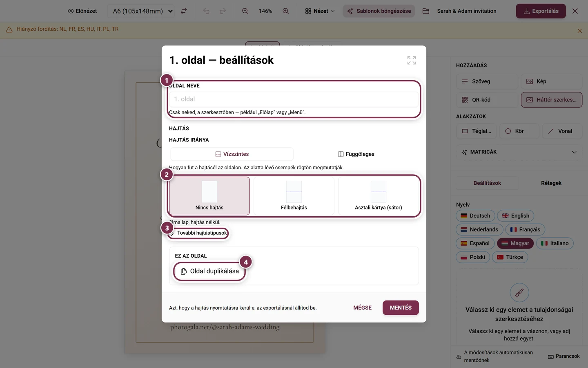Switch to the Beállítások tab

pos(487,183)
